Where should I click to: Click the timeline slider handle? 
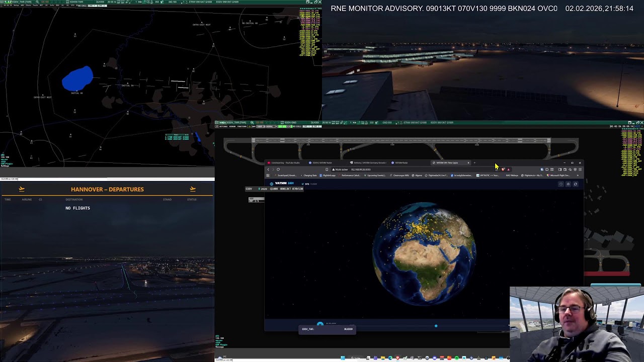coord(436,326)
